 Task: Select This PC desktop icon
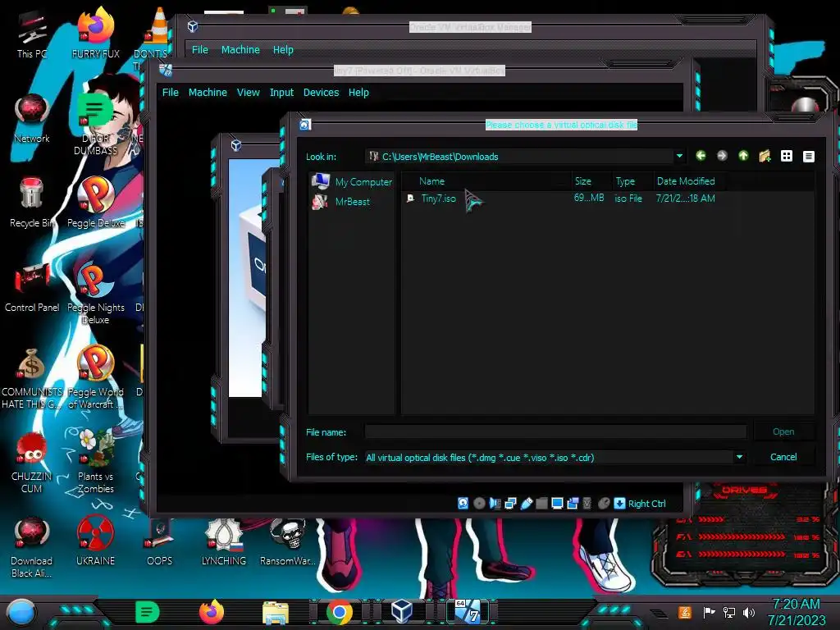[32, 34]
